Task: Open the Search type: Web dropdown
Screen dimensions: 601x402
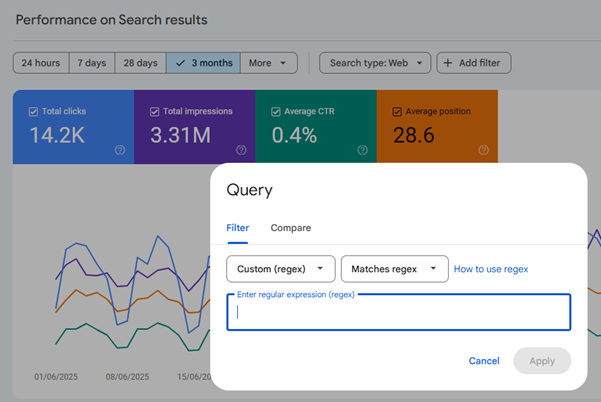Action: [x=375, y=63]
